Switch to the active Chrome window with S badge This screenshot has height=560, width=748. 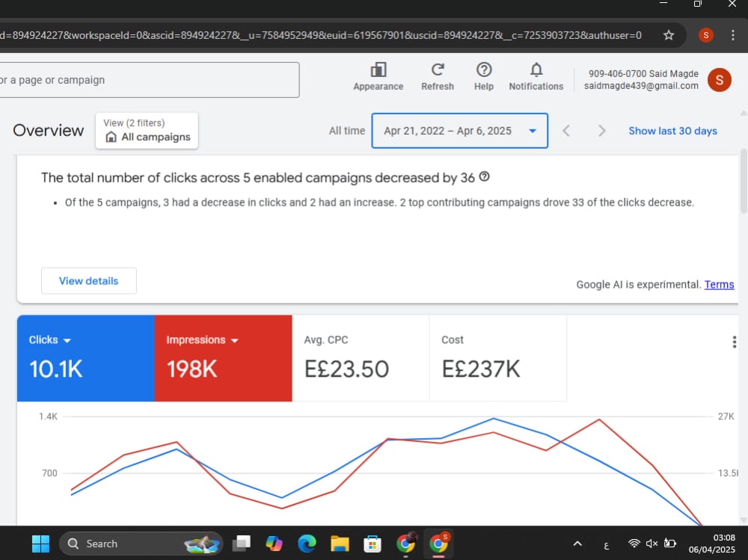point(438,544)
